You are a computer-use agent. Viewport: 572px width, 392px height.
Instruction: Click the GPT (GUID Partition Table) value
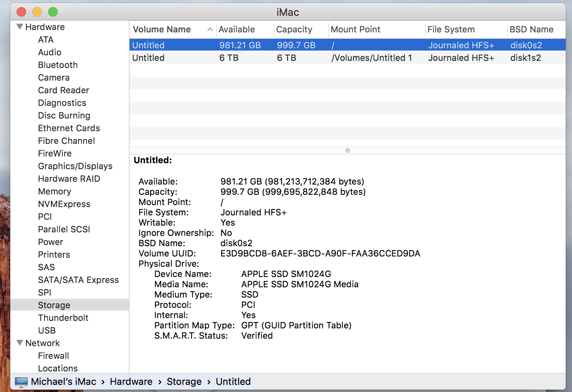(296, 325)
